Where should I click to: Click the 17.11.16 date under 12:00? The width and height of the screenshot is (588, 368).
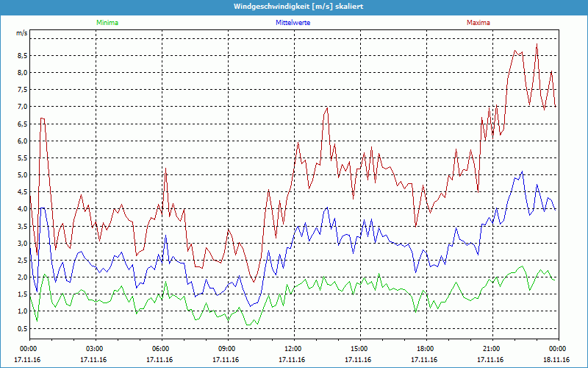(x=292, y=360)
